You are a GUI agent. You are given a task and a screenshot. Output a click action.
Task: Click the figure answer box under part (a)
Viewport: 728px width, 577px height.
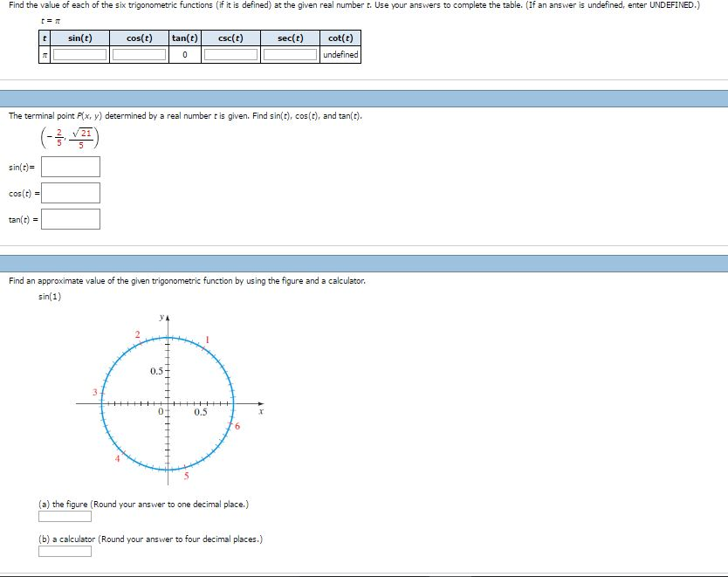[x=65, y=516]
